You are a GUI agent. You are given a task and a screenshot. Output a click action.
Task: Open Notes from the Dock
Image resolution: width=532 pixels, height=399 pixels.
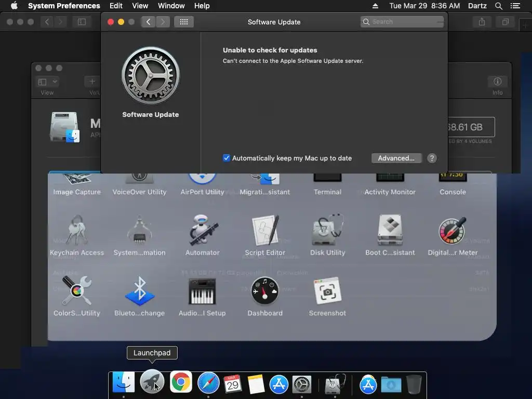(x=256, y=384)
